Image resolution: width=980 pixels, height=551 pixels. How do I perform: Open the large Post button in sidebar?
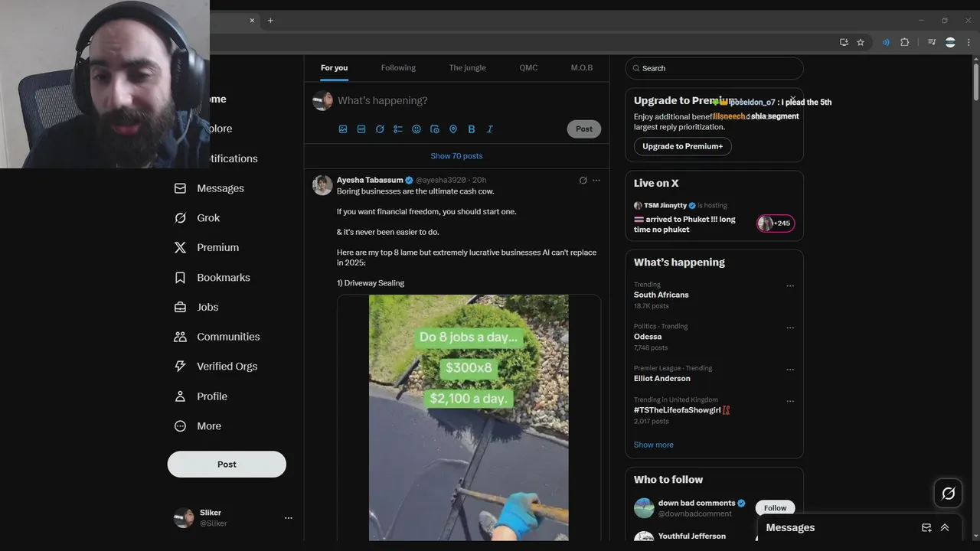point(227,465)
